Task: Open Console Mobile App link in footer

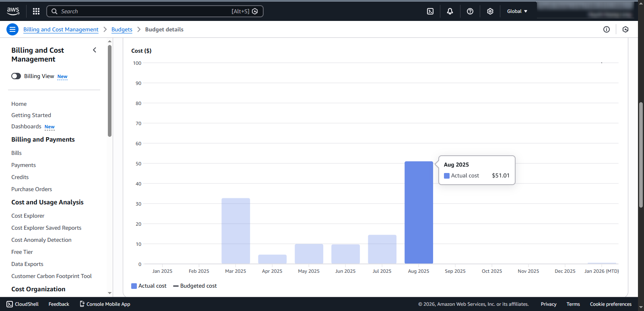Action: 105,304
